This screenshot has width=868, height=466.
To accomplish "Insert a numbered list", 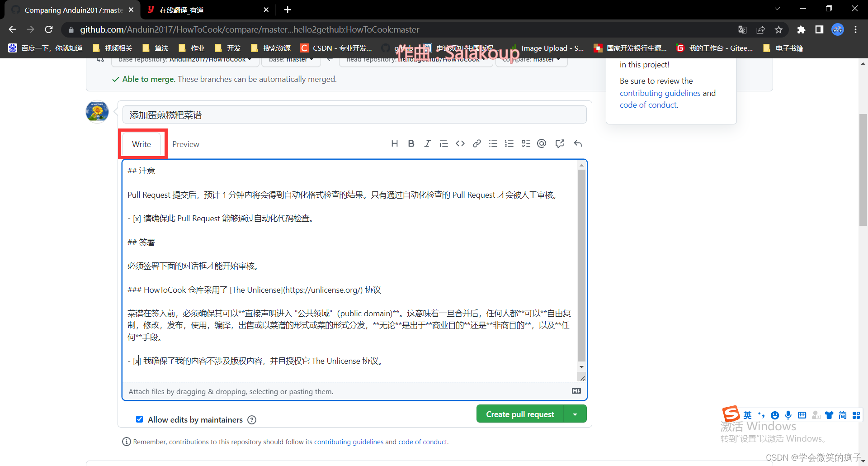I will tap(509, 143).
